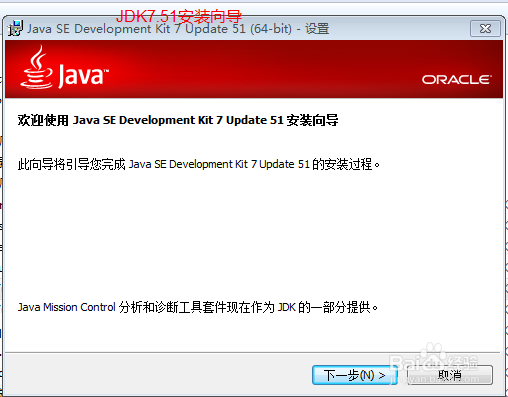Close the Java SE Development Kit setup window

(485, 29)
